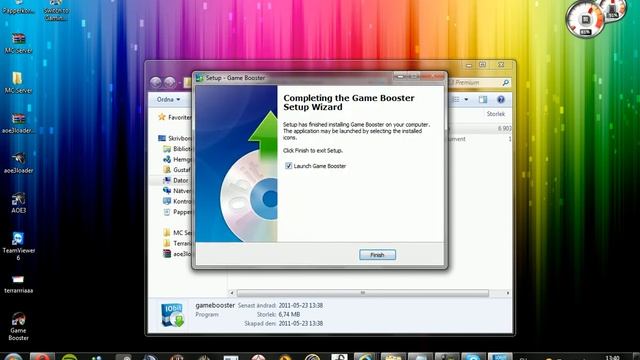Go forward in the Explorer window
This screenshot has height=360, width=640.
(x=170, y=82)
